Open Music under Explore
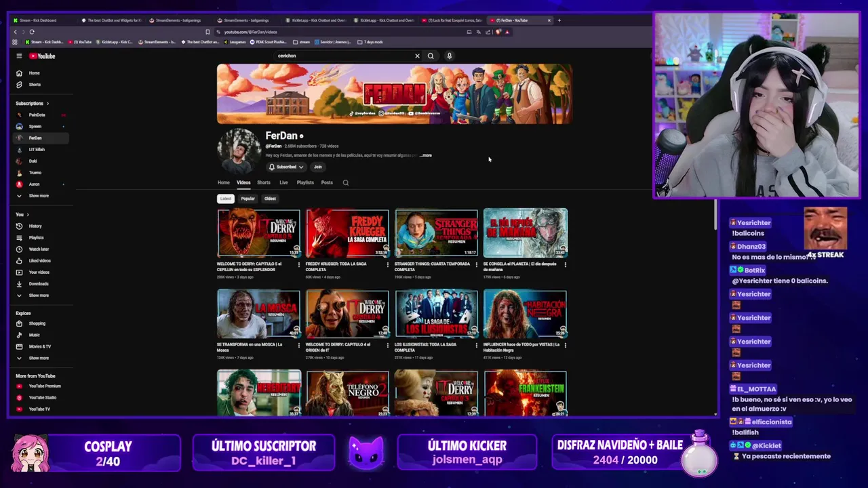Image resolution: width=868 pixels, height=488 pixels. (x=41, y=335)
